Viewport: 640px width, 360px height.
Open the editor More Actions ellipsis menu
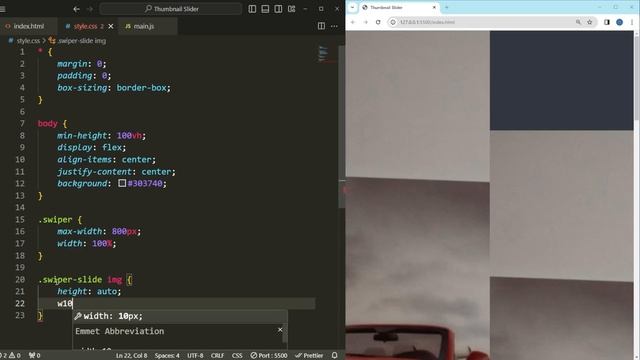334,26
